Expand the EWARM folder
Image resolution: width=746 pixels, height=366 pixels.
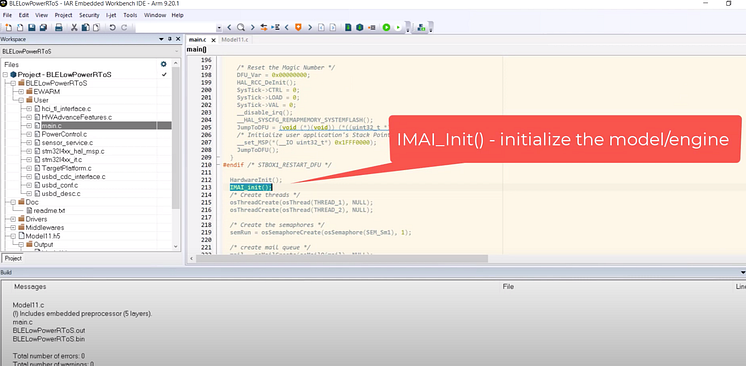tap(21, 91)
